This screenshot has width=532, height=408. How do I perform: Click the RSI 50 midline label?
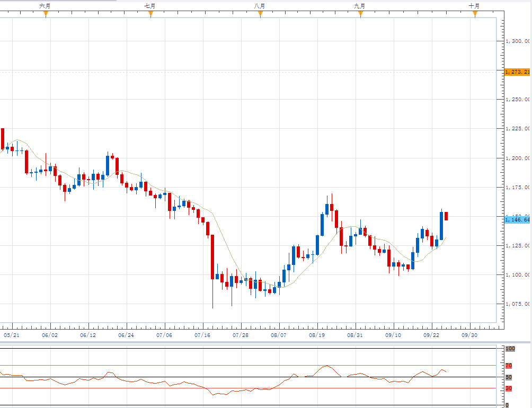tap(509, 377)
